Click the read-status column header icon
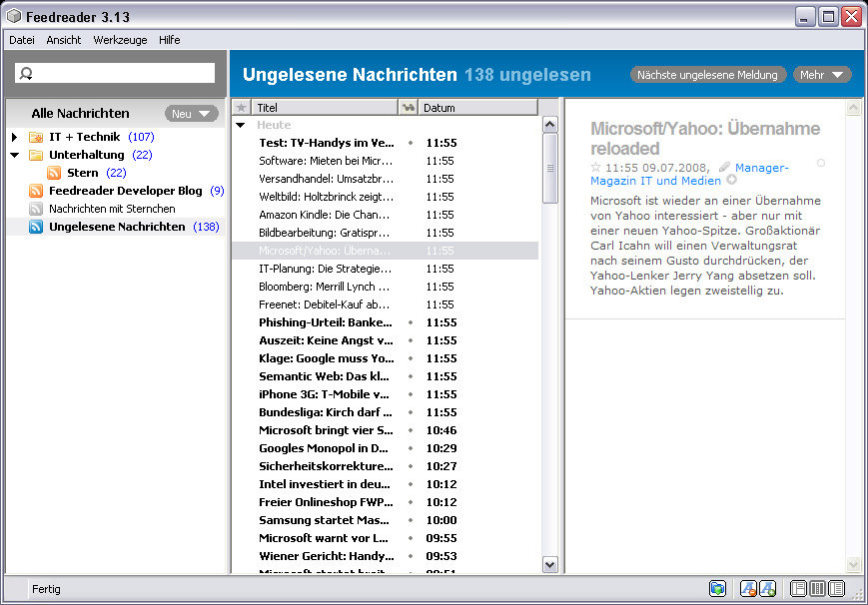The image size is (868, 605). 408,108
